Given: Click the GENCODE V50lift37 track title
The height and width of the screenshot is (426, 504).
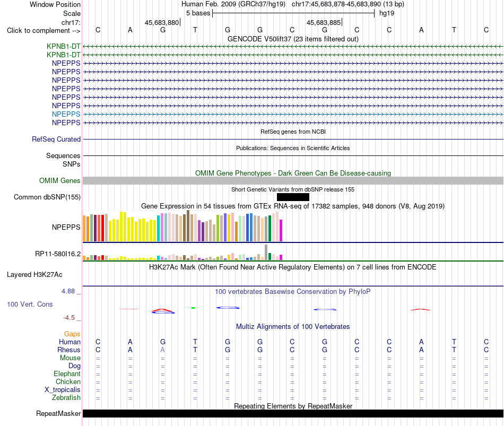Looking at the screenshot, I should click(293, 39).
